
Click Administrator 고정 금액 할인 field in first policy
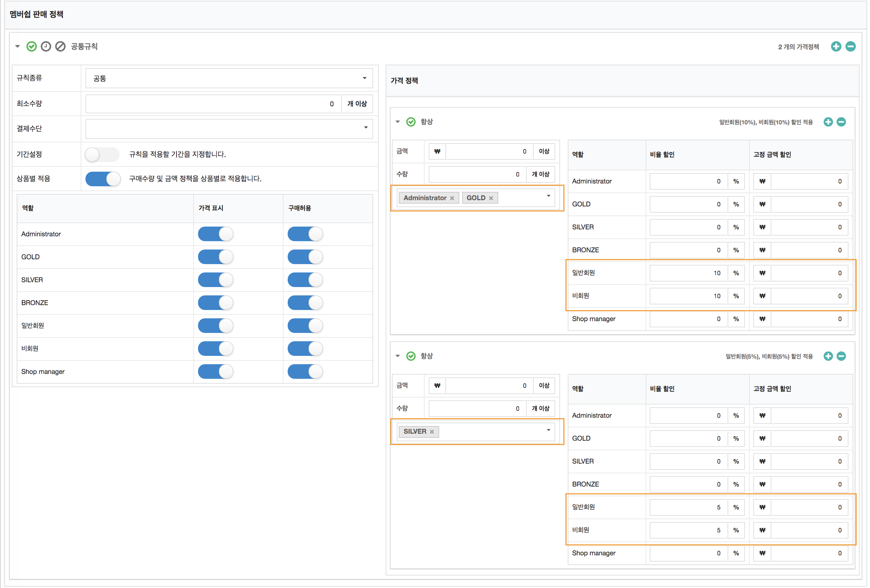809,181
